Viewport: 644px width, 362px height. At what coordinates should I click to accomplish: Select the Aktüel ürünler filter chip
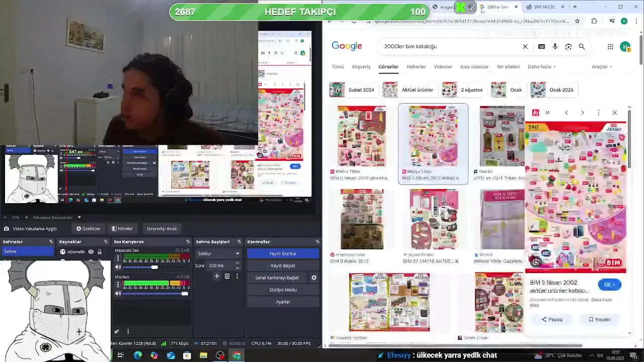[409, 90]
